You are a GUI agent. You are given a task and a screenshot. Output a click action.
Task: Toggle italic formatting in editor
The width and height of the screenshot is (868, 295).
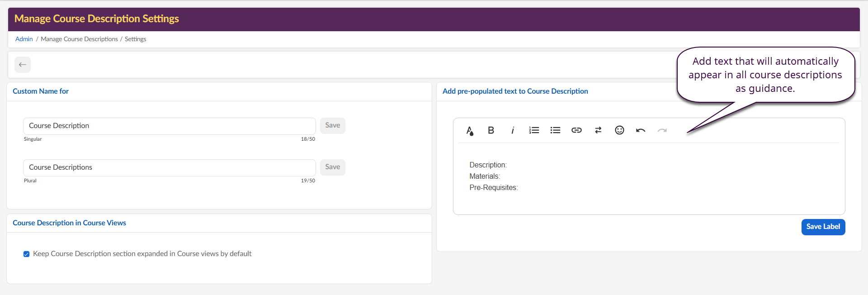pos(512,130)
